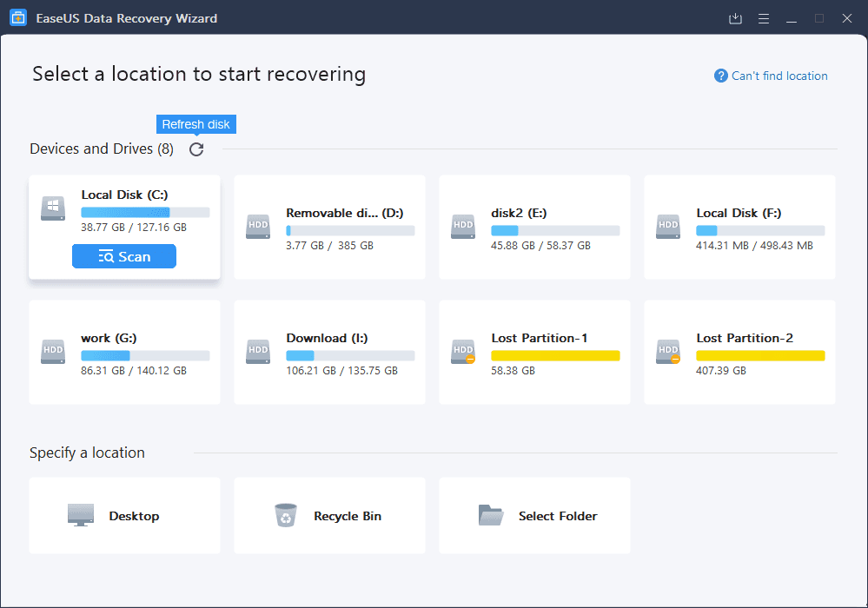Open the hamburger menu in the title bar
The width and height of the screenshot is (868, 608).
point(763,17)
